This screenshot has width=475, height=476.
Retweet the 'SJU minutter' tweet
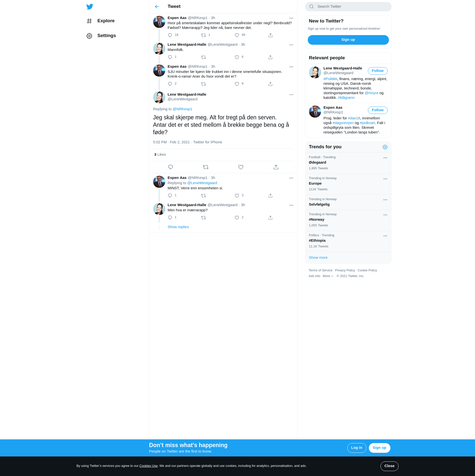click(203, 84)
